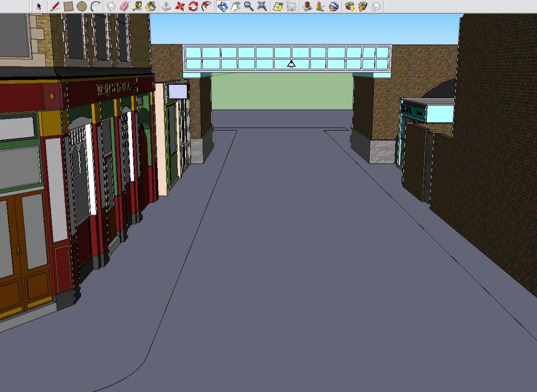Viewport: 537px width, 392px height.
Task: Select the Rotate tool
Action: (193, 6)
